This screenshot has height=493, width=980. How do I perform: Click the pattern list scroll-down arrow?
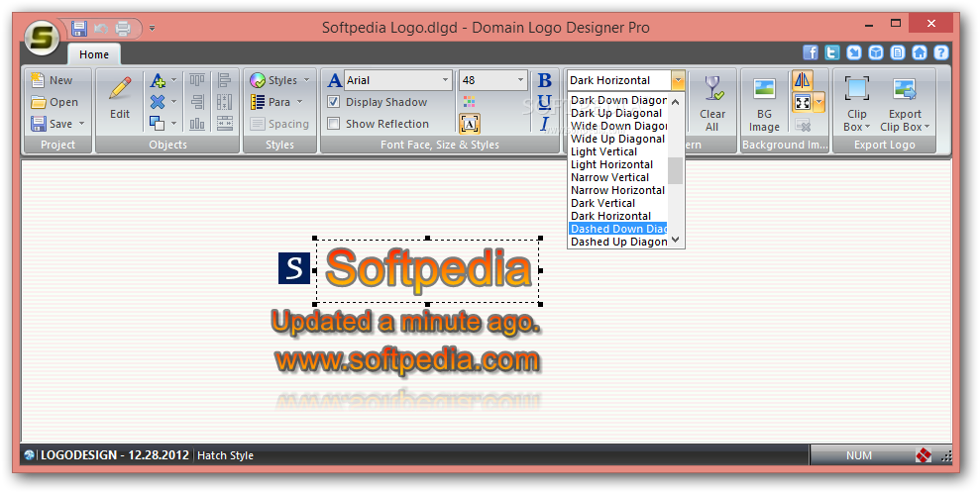pos(675,241)
